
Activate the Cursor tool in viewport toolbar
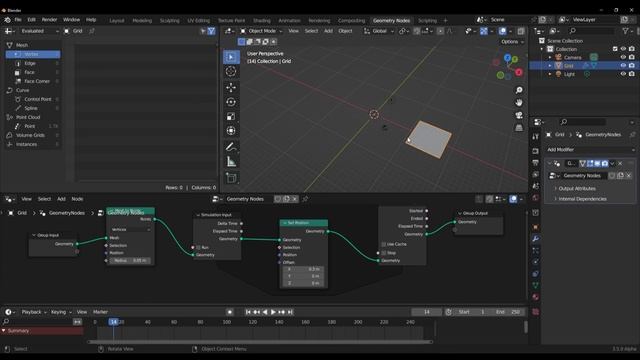tap(231, 71)
